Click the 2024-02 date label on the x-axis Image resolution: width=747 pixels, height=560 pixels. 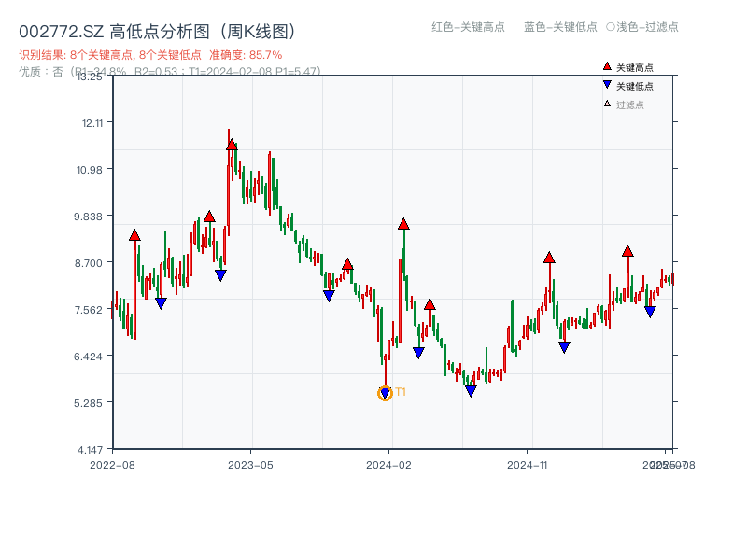click(x=388, y=464)
